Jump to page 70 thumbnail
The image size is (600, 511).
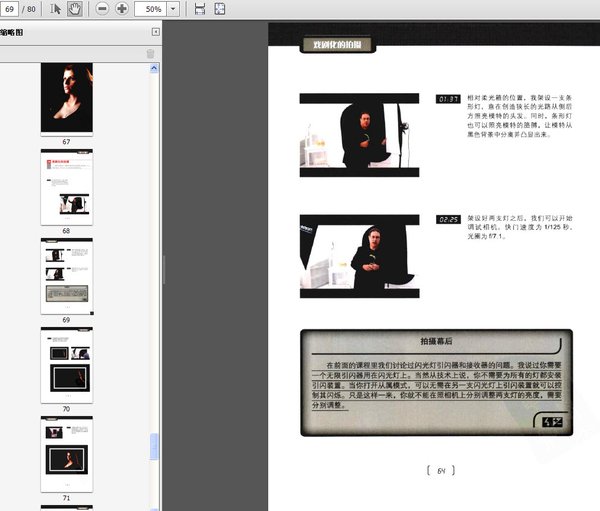(67, 365)
